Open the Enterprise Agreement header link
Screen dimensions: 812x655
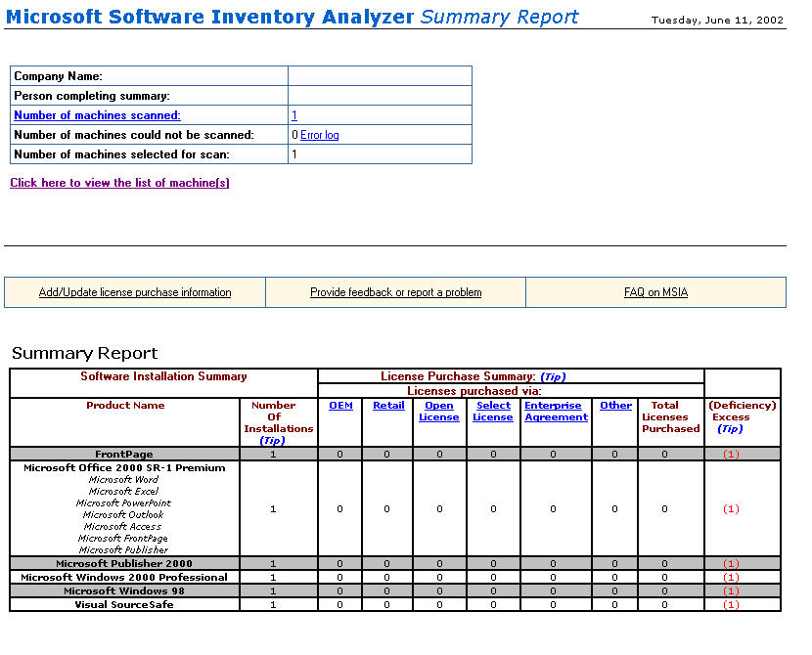click(556, 412)
